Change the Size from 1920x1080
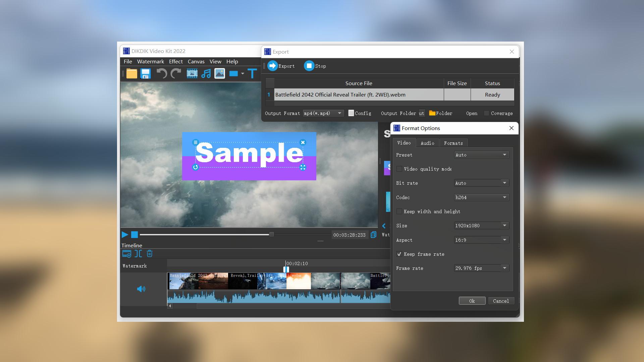The height and width of the screenshot is (362, 644). (x=505, y=225)
